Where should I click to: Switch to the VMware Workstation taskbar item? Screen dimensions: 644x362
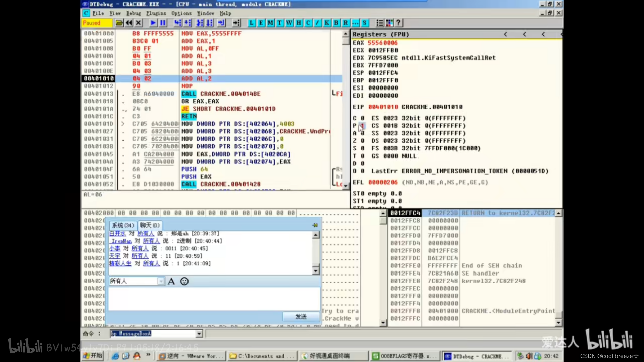(191, 356)
